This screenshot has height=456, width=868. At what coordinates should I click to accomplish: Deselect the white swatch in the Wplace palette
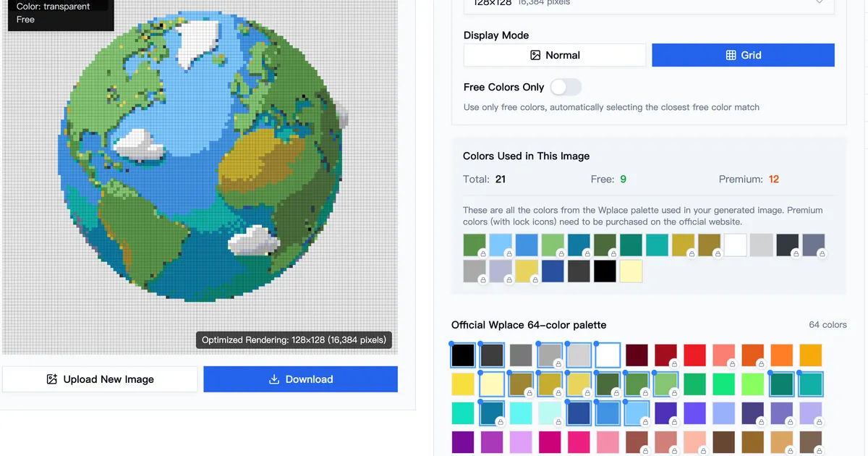click(608, 355)
